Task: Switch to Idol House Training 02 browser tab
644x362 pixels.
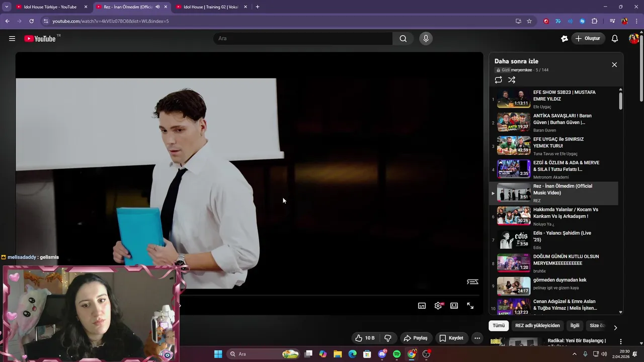Action: [x=211, y=7]
